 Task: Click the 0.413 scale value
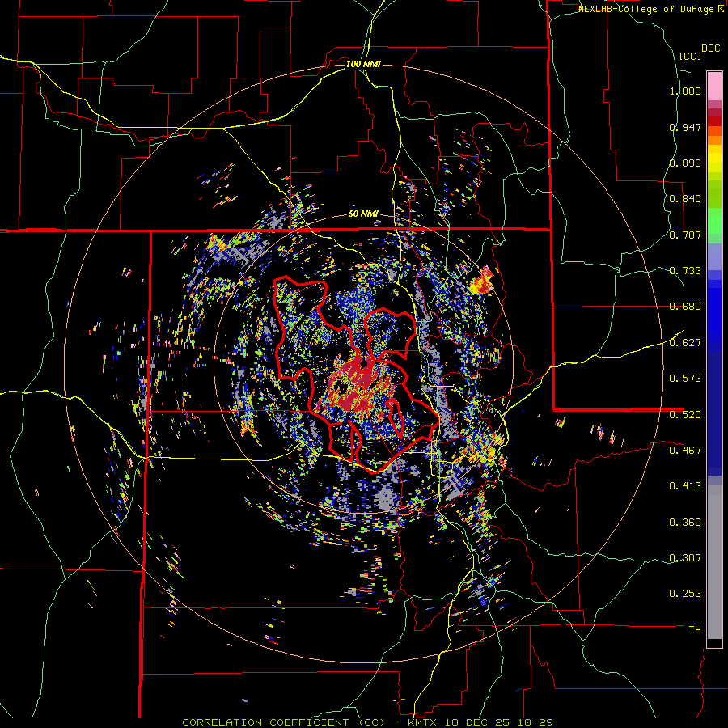(685, 486)
